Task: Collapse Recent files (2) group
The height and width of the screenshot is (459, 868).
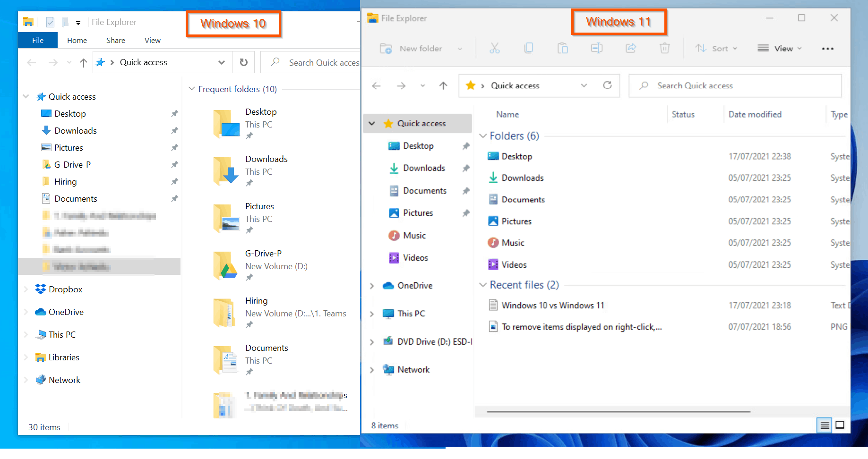Action: click(x=483, y=285)
